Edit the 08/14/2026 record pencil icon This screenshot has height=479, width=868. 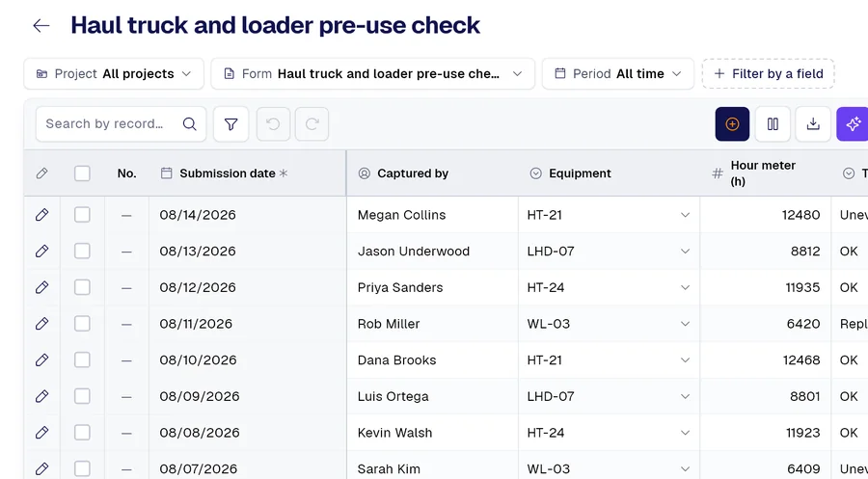(x=42, y=215)
